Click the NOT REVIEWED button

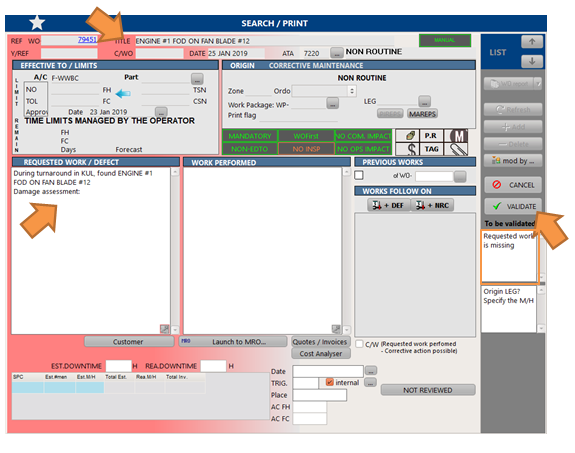coord(428,390)
